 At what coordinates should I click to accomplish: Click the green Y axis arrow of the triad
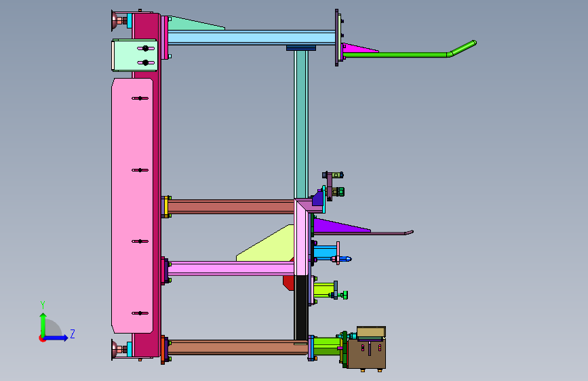click(43, 323)
